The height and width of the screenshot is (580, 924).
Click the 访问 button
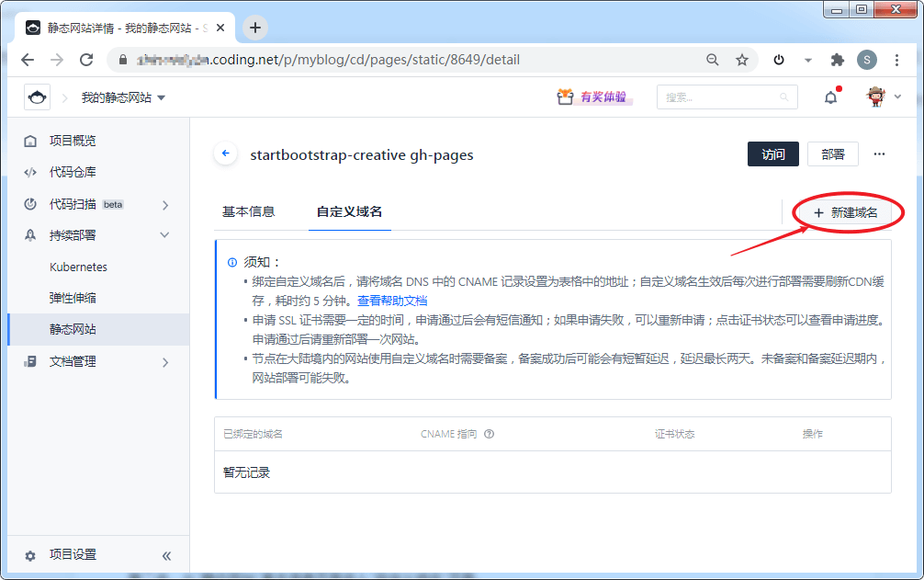[773, 154]
